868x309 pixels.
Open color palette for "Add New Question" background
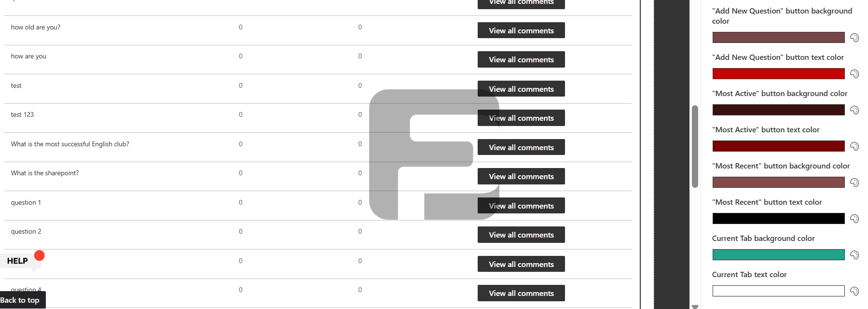coord(855,37)
